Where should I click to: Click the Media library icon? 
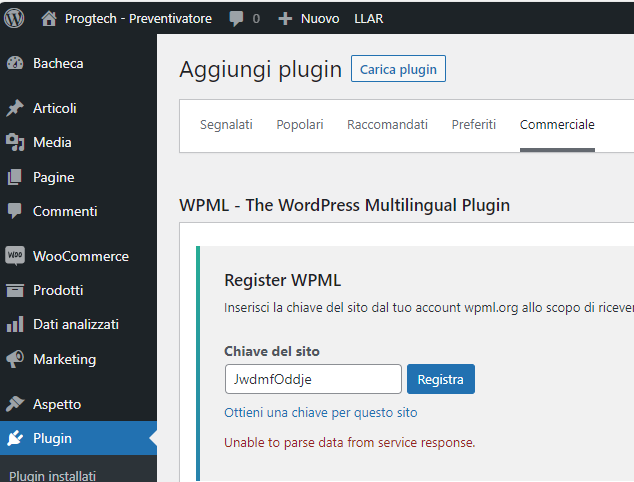coord(15,142)
